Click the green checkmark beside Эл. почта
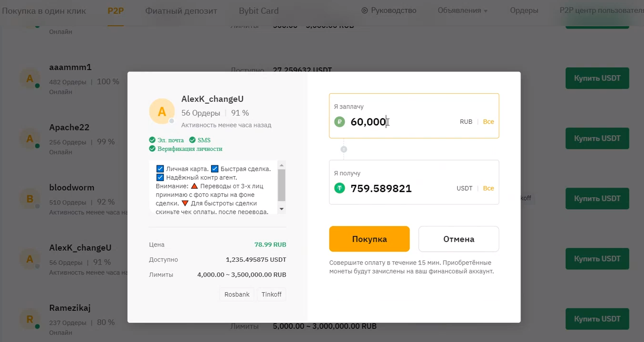Screen dimensions: 644x342 pyautogui.click(x=152, y=140)
